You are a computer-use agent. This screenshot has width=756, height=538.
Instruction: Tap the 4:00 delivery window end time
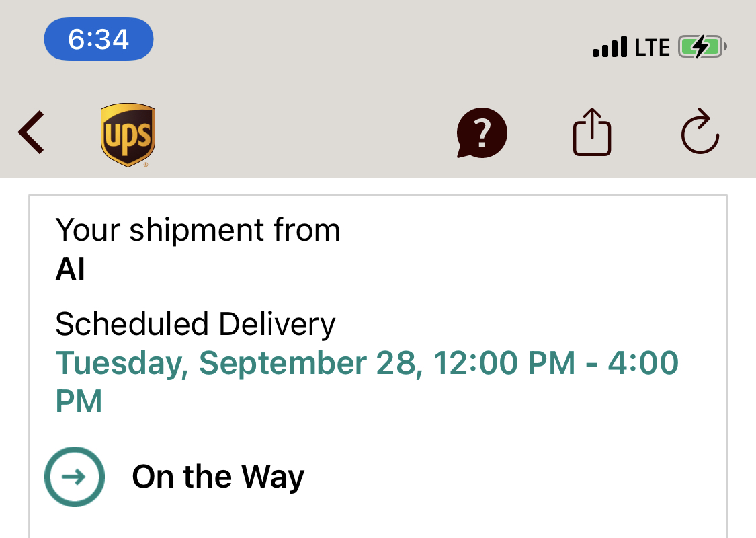coord(643,363)
